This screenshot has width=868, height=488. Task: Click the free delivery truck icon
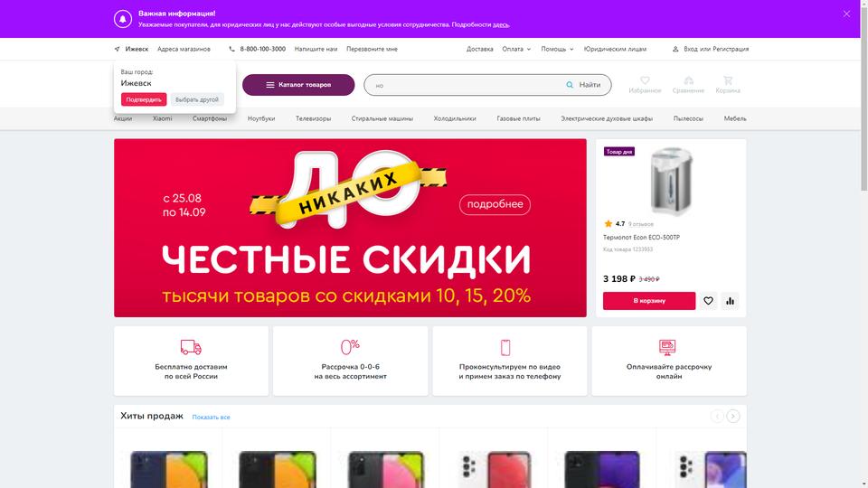(x=191, y=347)
